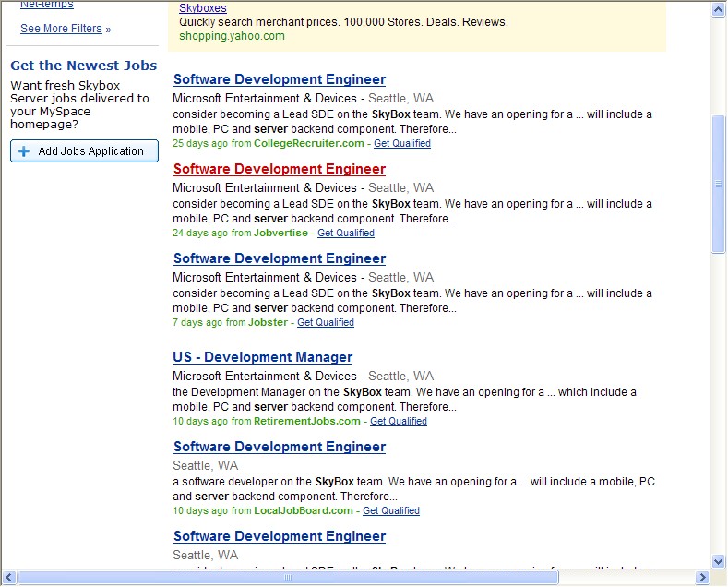Open Software Development Engineer job from CollegeRecruiter.com
This screenshot has width=728, height=587.
280,79
